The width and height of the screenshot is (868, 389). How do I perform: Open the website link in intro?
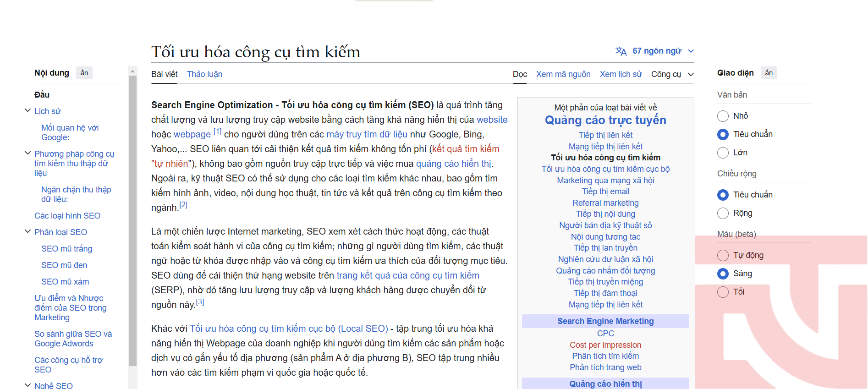tap(492, 120)
